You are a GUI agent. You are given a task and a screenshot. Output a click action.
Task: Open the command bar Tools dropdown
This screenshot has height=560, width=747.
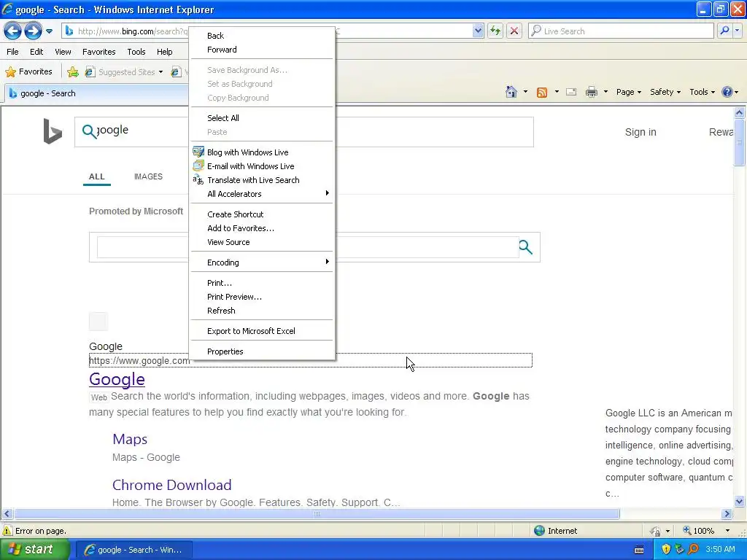[702, 92]
